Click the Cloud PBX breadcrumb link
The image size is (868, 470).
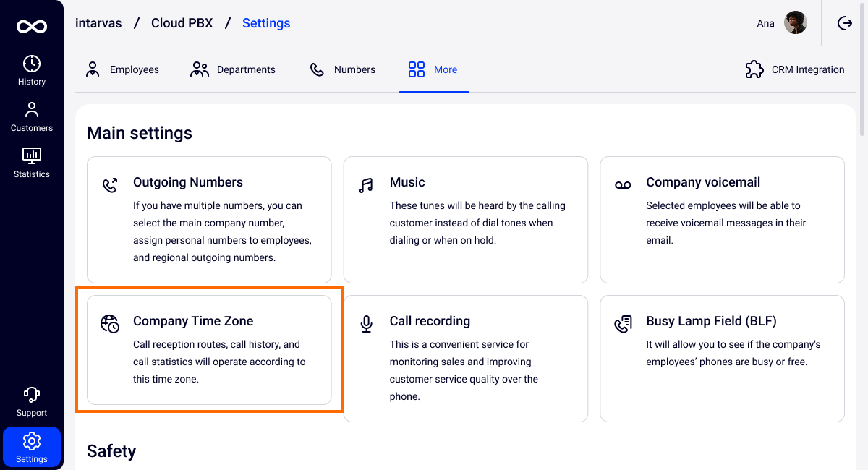click(182, 23)
